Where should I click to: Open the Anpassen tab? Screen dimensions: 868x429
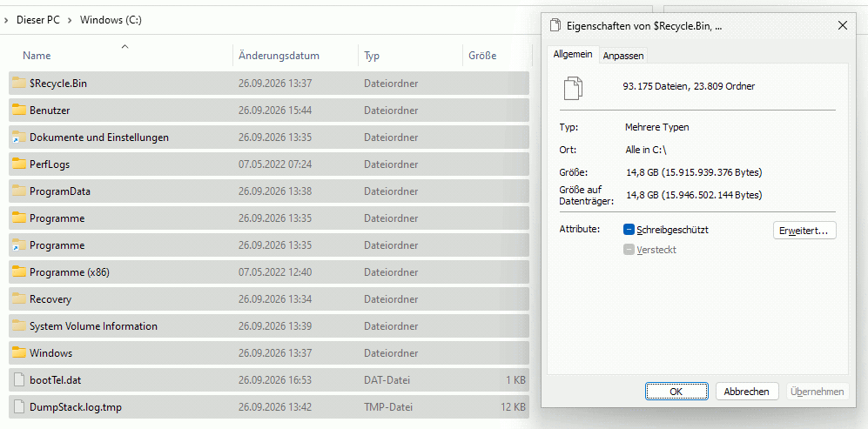(x=623, y=56)
